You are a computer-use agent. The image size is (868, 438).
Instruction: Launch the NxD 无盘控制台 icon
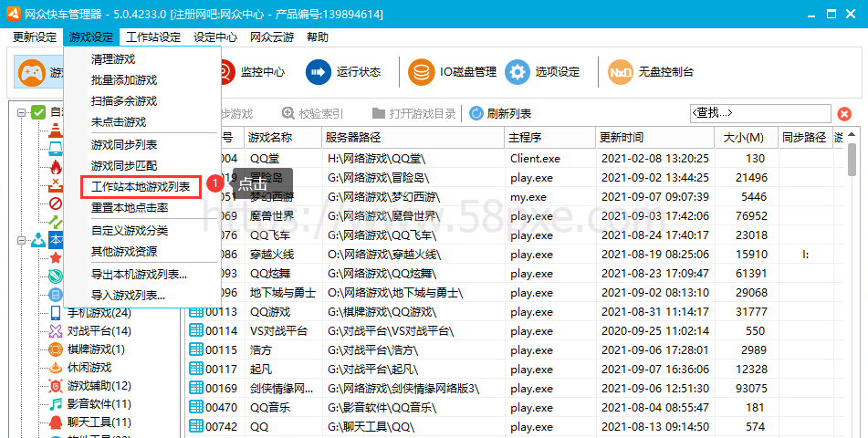tap(620, 72)
